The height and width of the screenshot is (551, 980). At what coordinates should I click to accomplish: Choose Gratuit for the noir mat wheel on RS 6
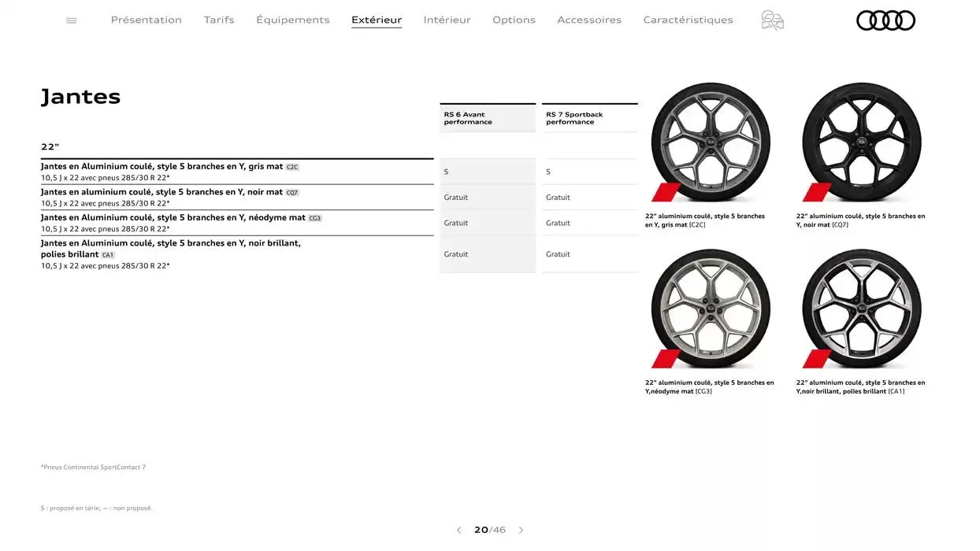click(455, 197)
